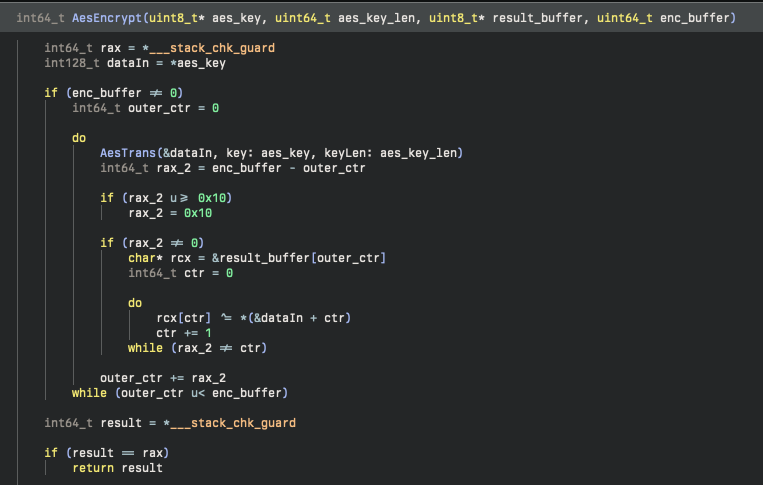The width and height of the screenshot is (763, 485).
Task: Click the 'while (rax_2 != ctr)' loop condition
Action: [198, 348]
